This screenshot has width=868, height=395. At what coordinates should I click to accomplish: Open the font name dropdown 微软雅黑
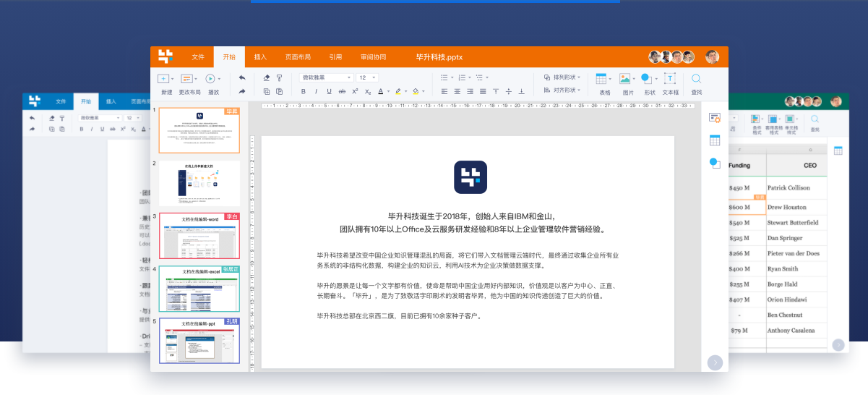pos(327,77)
